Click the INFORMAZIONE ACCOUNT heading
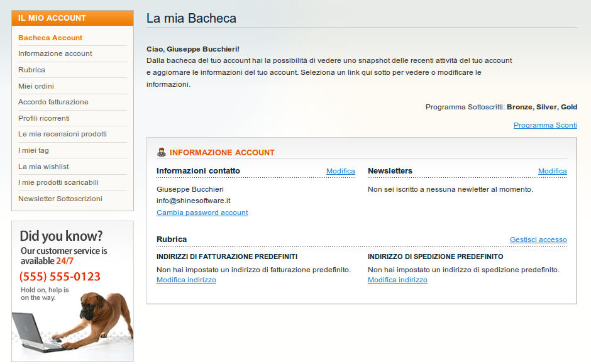 (222, 153)
